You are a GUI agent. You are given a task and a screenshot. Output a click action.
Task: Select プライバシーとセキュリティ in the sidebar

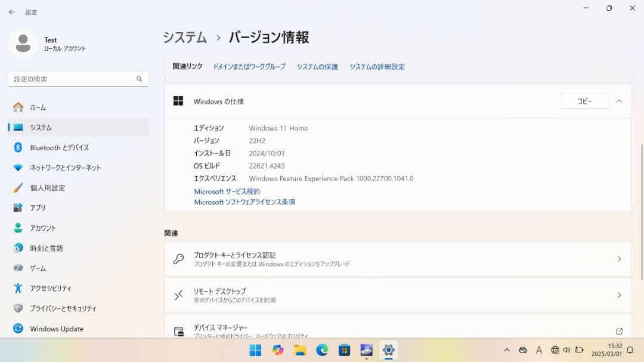[61, 308]
